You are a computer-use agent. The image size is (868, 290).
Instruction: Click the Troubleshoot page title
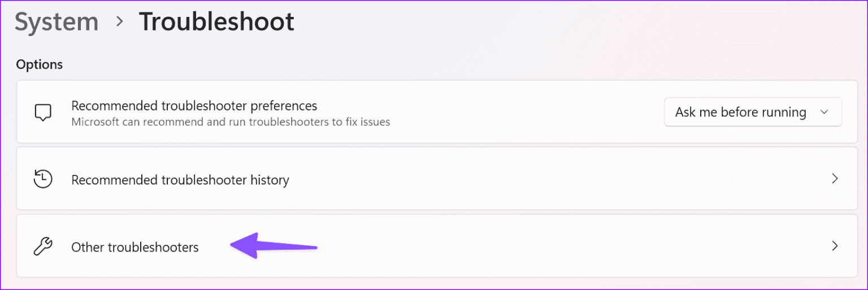pyautogui.click(x=217, y=22)
